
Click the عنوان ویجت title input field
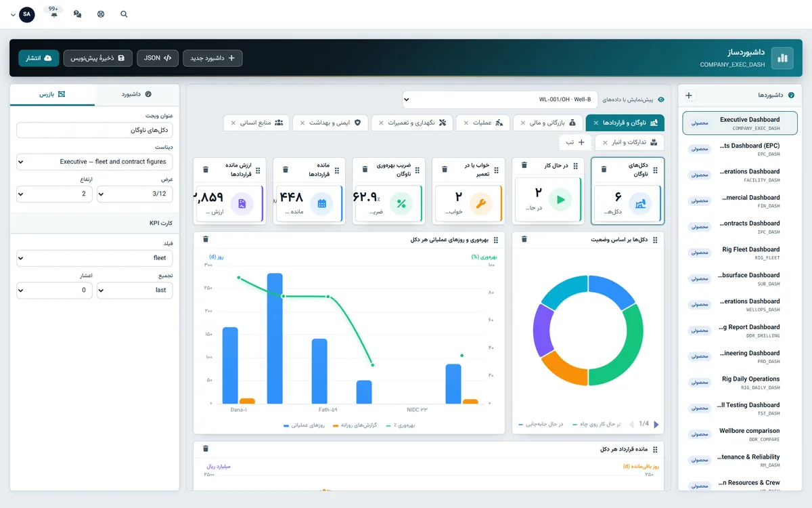tap(95, 130)
